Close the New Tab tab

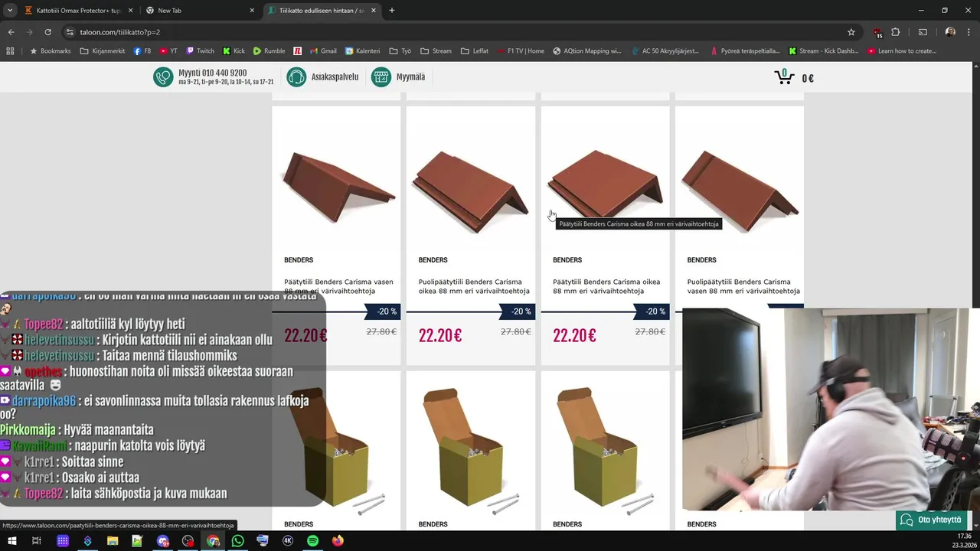[x=252, y=11]
